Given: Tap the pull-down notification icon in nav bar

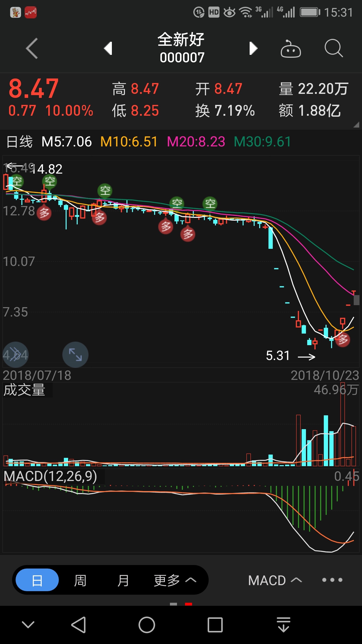Looking at the screenshot, I should pyautogui.click(x=284, y=625).
